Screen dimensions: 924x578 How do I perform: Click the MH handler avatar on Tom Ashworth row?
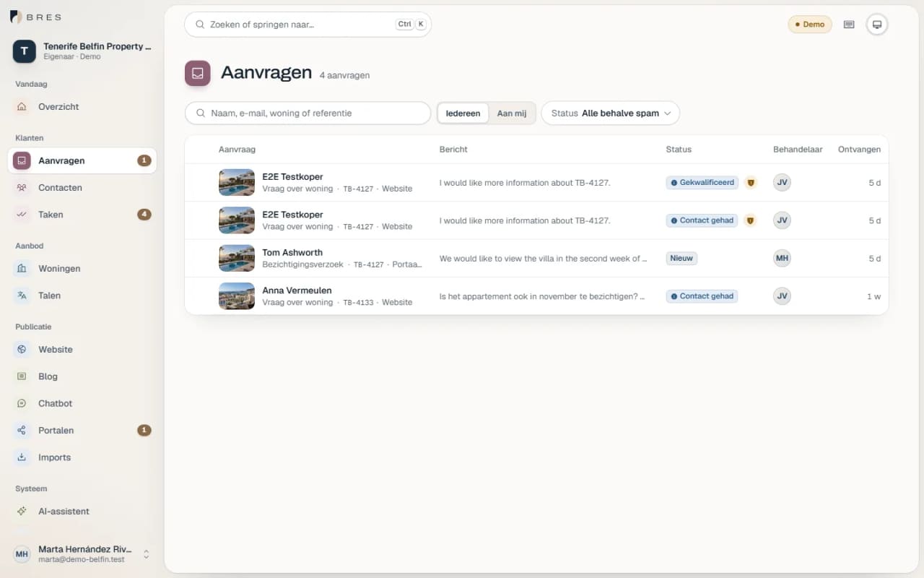tap(782, 258)
